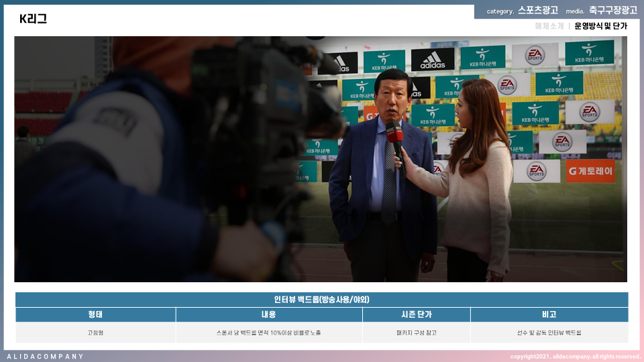Click the top-row EA Sports logo

tap(535, 55)
